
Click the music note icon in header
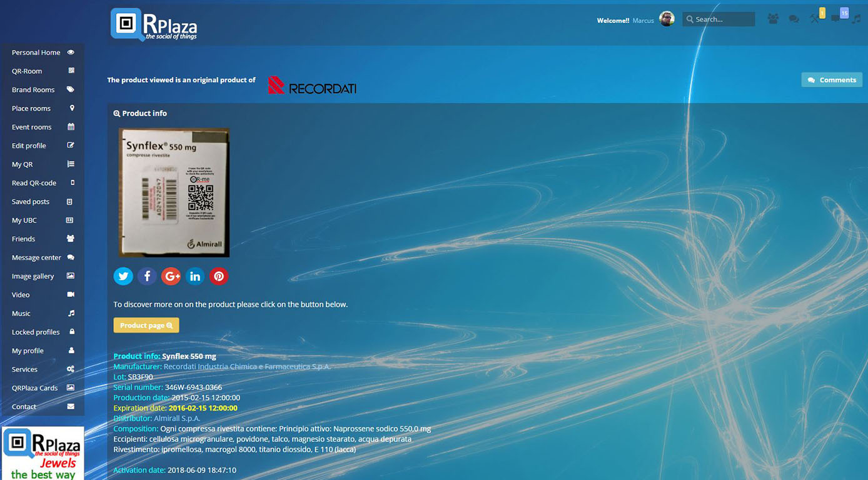click(856, 19)
